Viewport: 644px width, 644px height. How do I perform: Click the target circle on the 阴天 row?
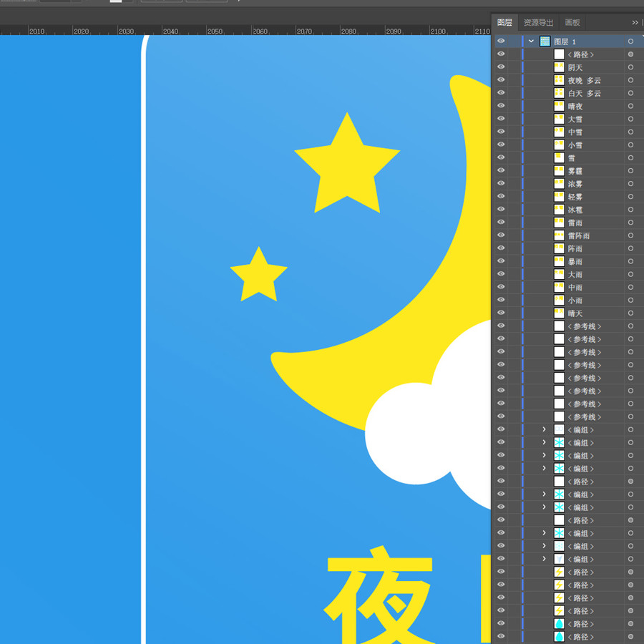(630, 67)
